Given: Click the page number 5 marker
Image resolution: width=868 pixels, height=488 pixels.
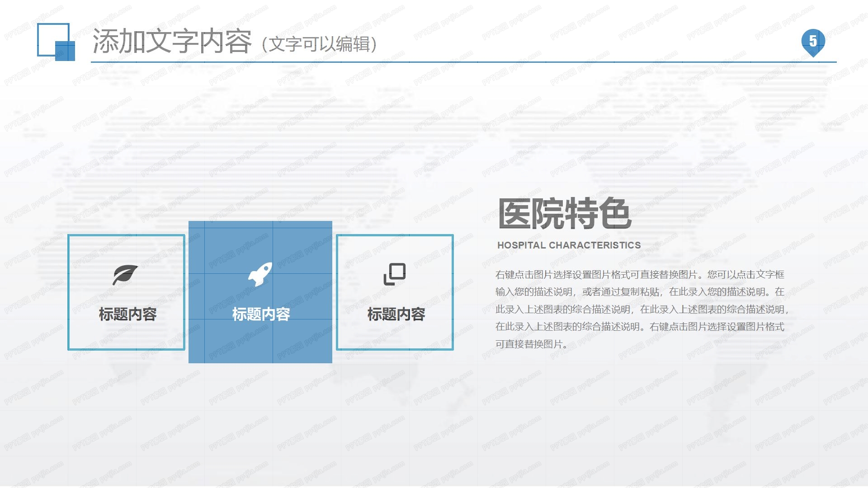Looking at the screenshot, I should (x=812, y=41).
